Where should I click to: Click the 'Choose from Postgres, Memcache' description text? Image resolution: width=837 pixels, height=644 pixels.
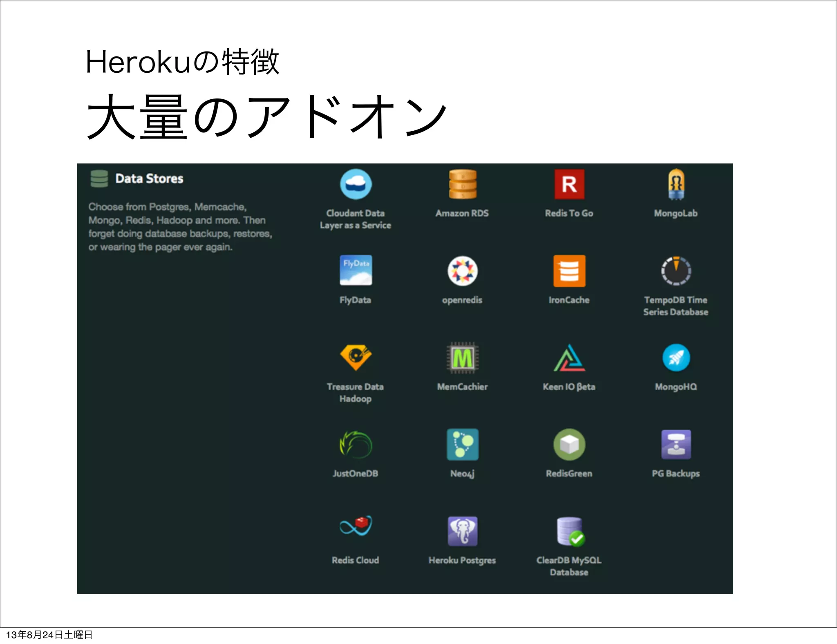click(180, 227)
